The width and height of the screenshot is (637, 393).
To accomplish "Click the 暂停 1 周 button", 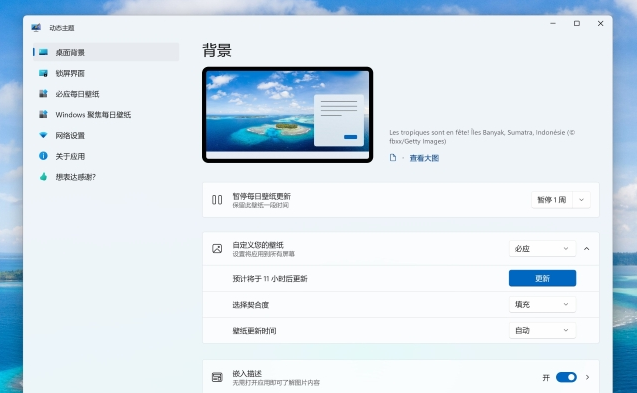I will pyautogui.click(x=552, y=200).
